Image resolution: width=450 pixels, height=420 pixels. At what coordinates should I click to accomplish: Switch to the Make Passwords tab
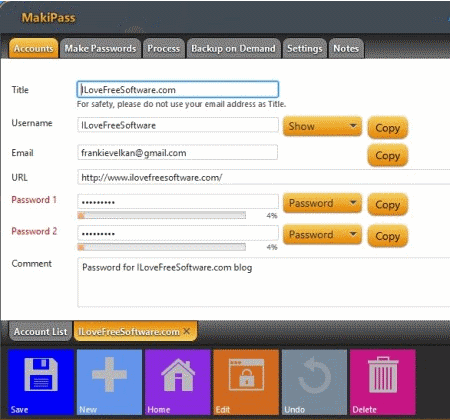tap(100, 49)
